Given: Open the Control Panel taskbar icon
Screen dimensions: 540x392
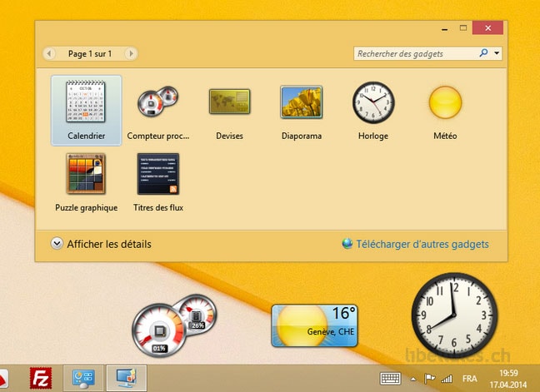Looking at the screenshot, I should tap(83, 378).
